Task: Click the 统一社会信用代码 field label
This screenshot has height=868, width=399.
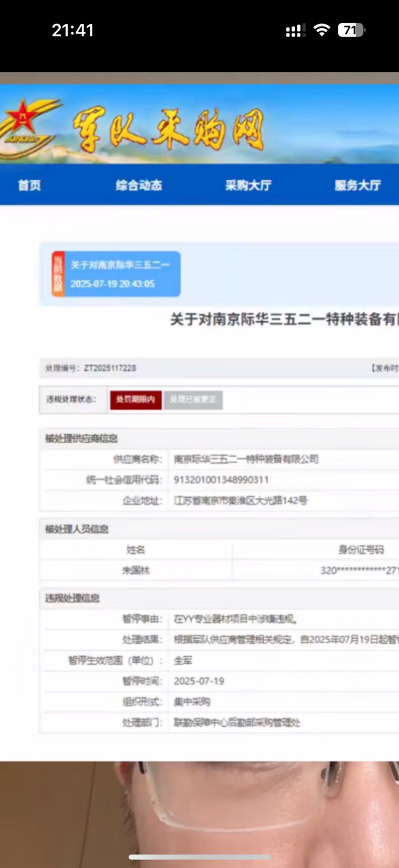Action: 124,480
